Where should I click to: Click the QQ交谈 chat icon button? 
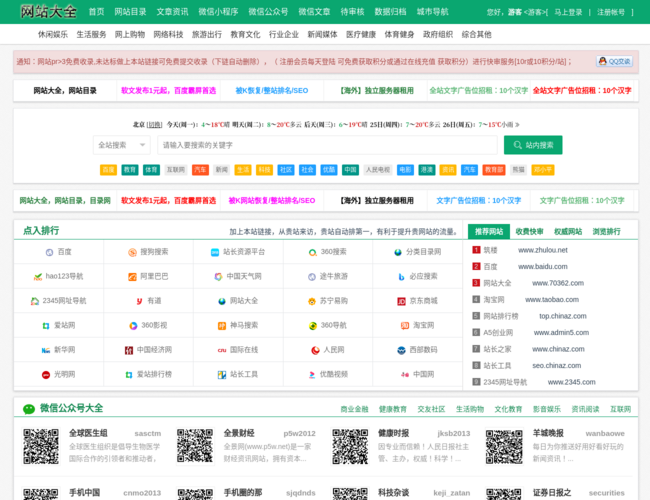click(614, 61)
